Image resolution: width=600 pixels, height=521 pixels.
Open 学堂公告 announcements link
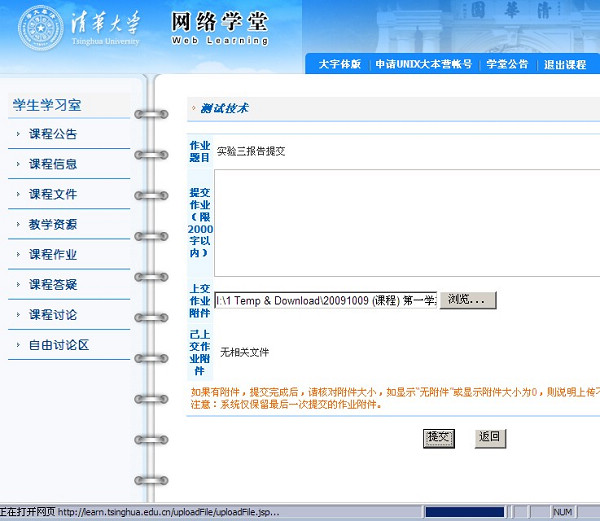coord(507,64)
